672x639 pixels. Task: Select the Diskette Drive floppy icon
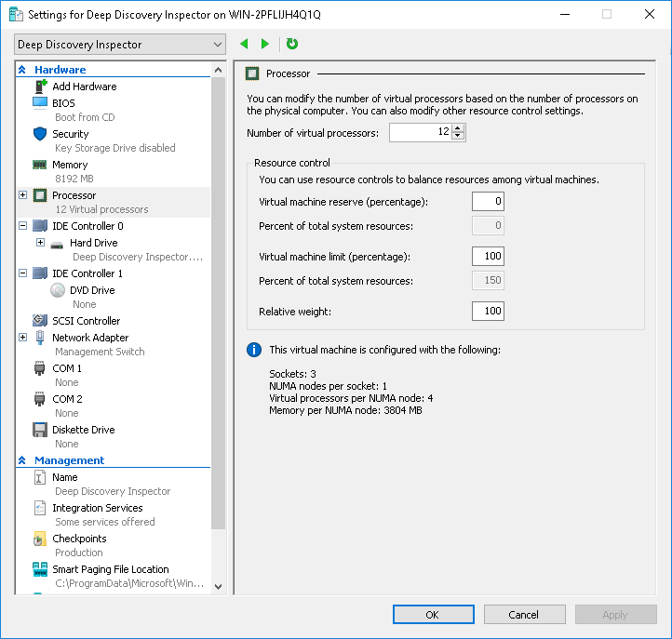click(x=40, y=430)
